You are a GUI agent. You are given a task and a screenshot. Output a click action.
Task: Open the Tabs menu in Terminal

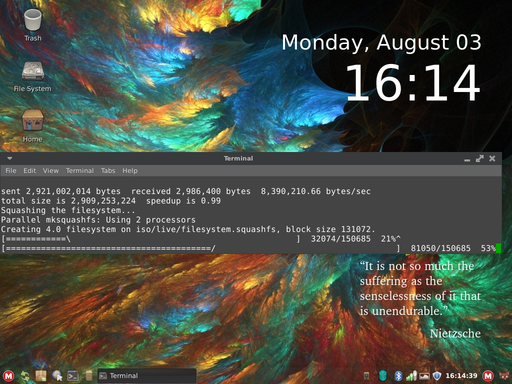pos(108,171)
